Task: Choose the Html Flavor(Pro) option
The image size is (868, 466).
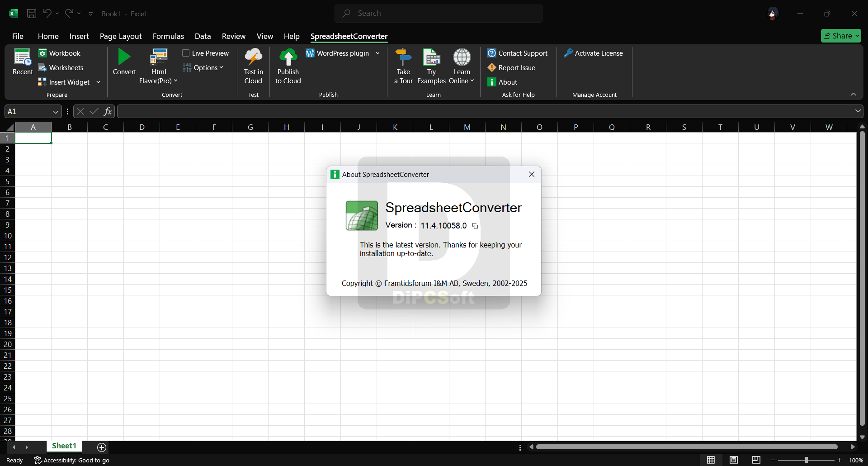Action: click(159, 67)
